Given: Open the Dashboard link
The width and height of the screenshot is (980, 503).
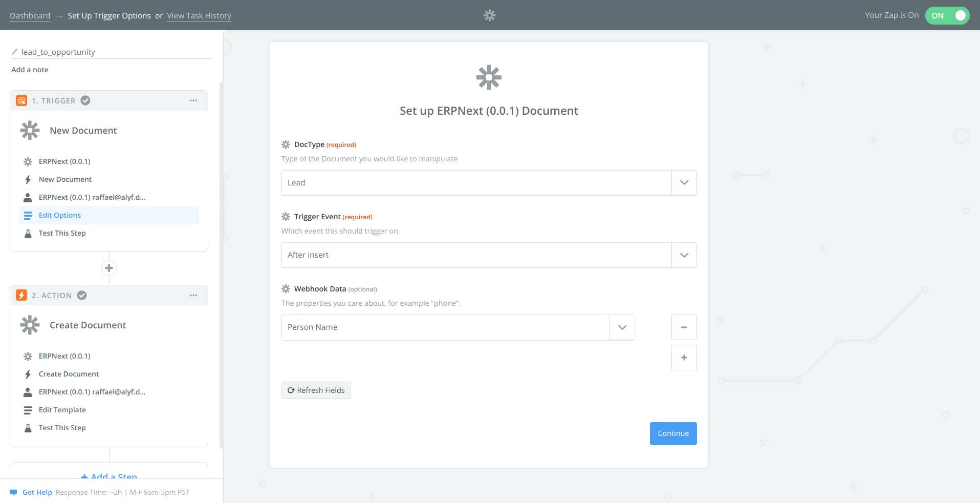Looking at the screenshot, I should [x=30, y=16].
